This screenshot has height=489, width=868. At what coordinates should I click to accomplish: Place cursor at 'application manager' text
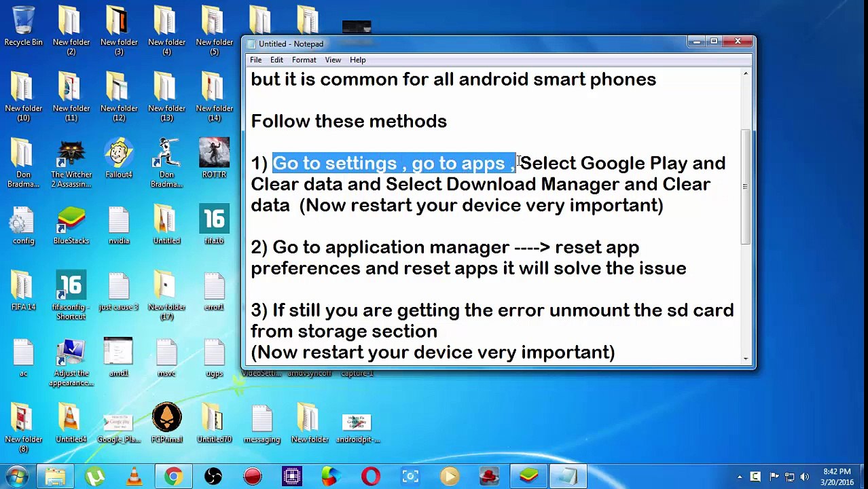pyautogui.click(x=416, y=247)
